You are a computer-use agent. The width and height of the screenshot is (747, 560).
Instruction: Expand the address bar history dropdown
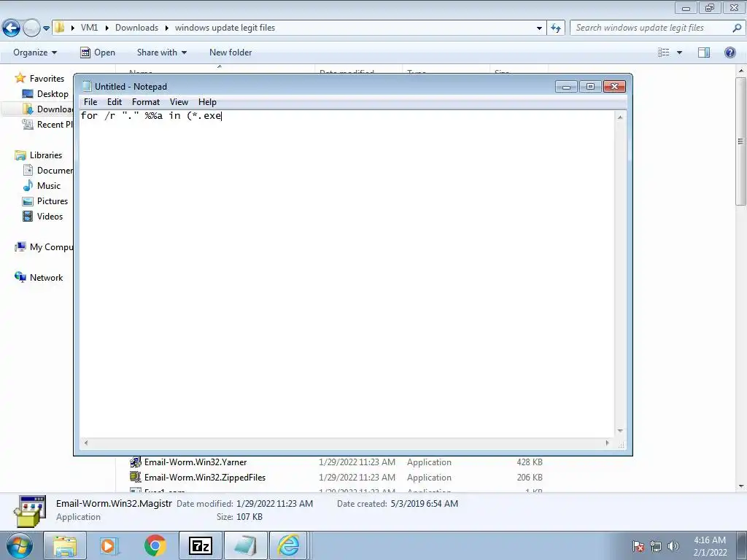[539, 28]
